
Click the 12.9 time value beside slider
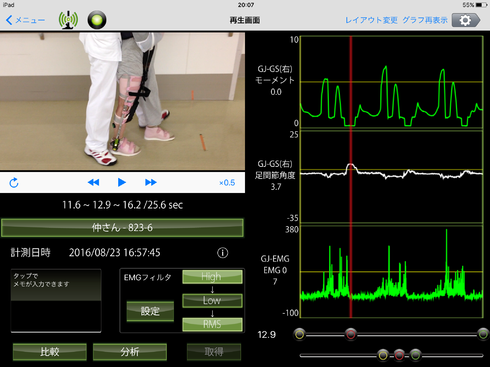tap(267, 335)
